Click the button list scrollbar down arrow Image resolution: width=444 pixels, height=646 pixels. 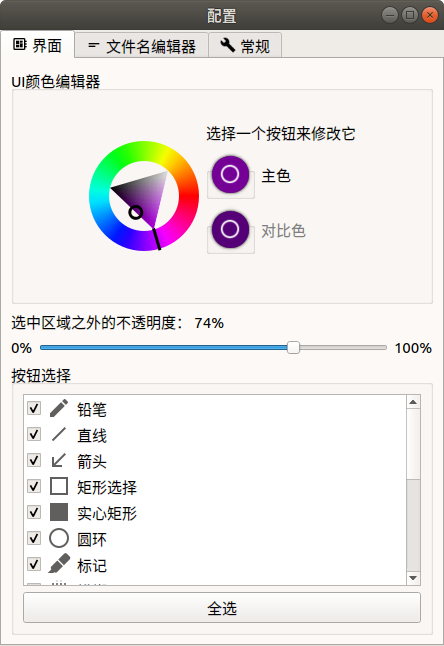pyautogui.click(x=413, y=578)
